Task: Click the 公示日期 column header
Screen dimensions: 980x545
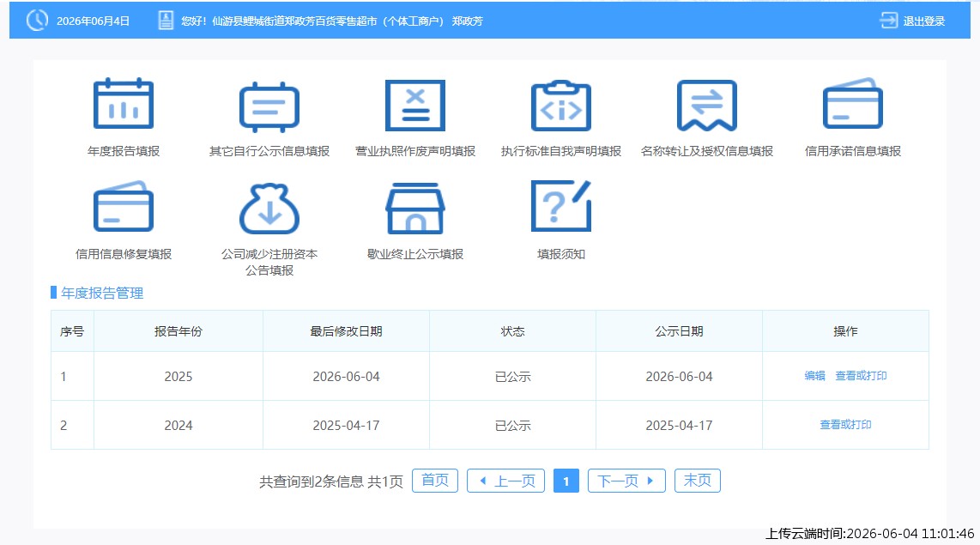Action: click(680, 331)
